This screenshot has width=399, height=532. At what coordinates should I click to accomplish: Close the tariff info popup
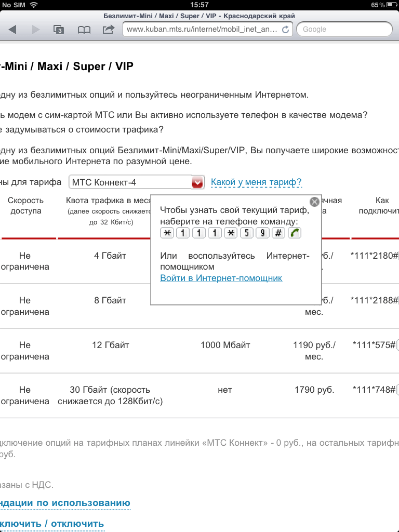pyautogui.click(x=314, y=202)
